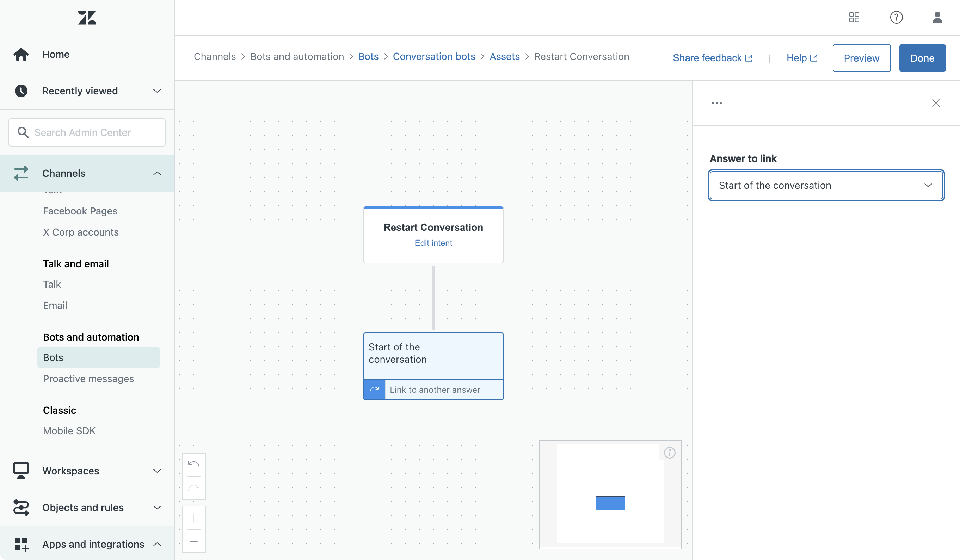Open the user profile icon
The image size is (960, 560).
tap(937, 18)
